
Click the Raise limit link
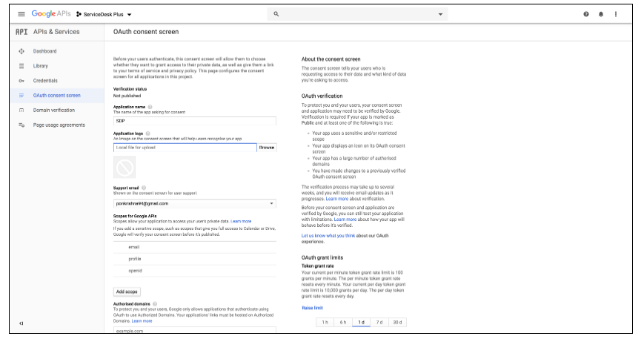tap(312, 307)
